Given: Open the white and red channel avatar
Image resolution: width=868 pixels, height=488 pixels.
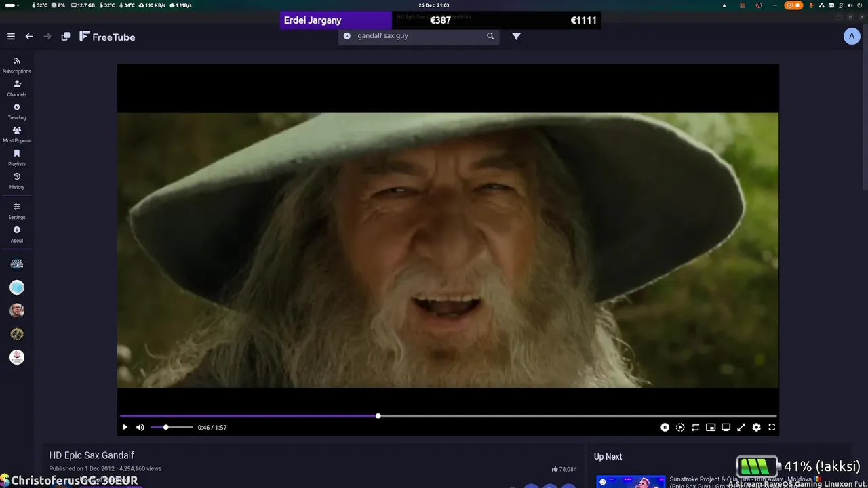Looking at the screenshot, I should pos(17,357).
